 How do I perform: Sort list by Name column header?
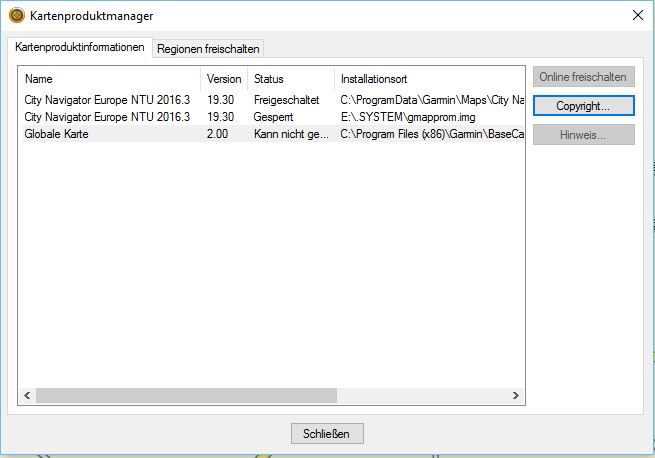coord(110,79)
